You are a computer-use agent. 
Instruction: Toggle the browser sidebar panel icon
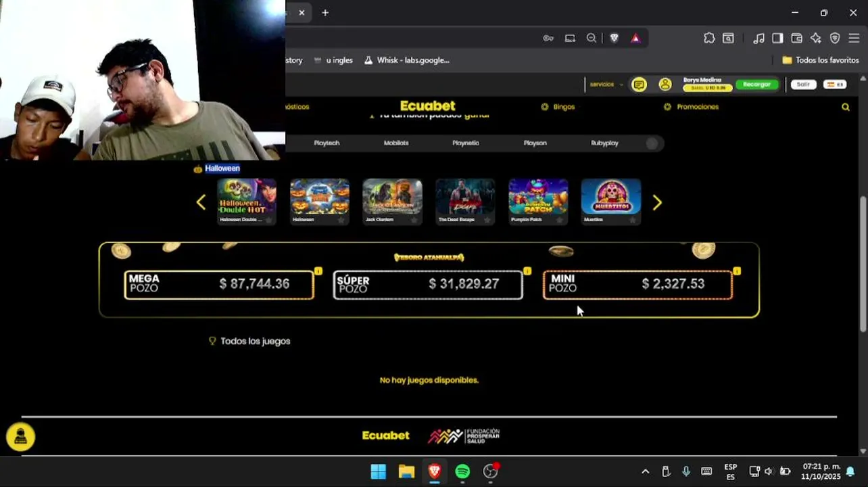777,39
